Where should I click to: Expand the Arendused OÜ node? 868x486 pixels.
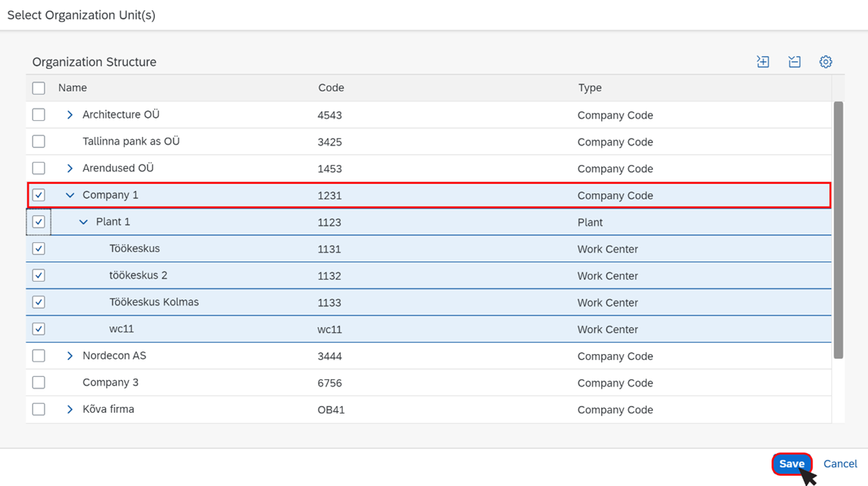[69, 168]
